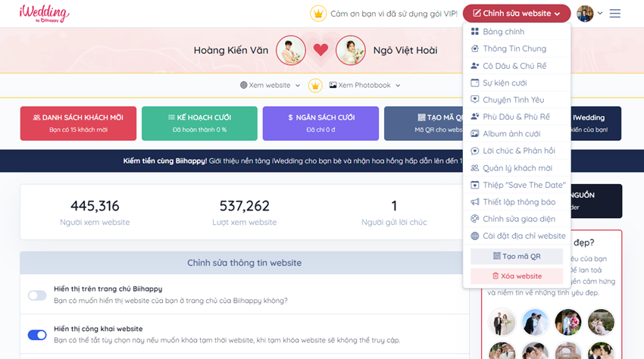Select Album ảnh cưới menu item
The height and width of the screenshot is (359, 644).
(511, 134)
